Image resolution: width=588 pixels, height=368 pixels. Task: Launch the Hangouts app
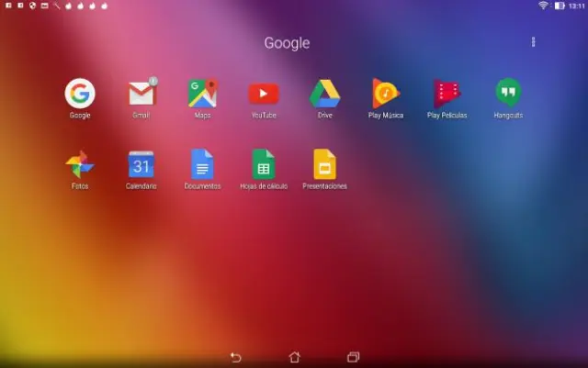pyautogui.click(x=508, y=93)
